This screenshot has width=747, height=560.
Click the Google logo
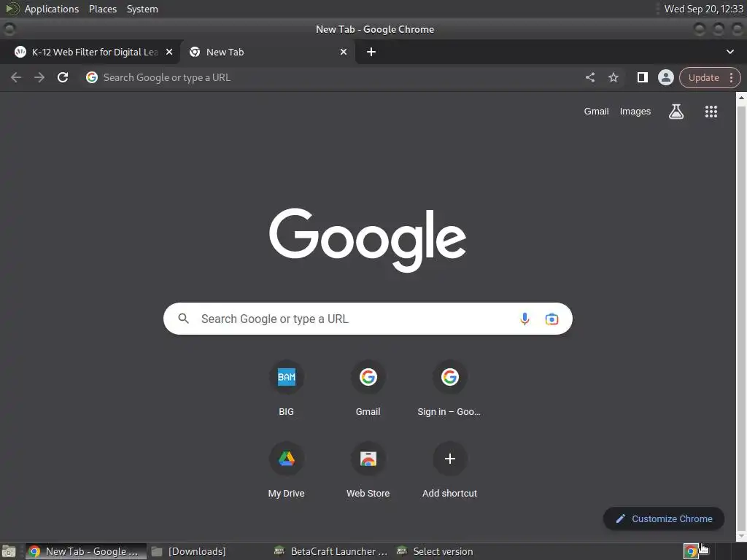368,239
